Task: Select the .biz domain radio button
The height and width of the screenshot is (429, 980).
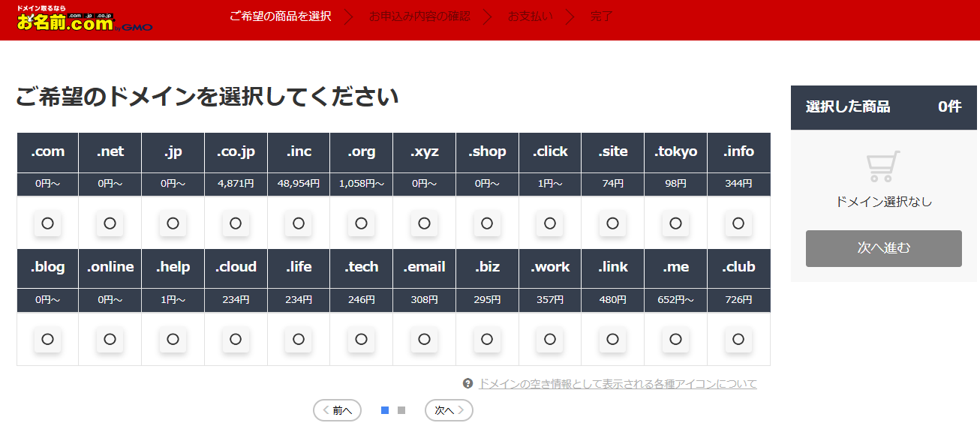Action: point(487,339)
